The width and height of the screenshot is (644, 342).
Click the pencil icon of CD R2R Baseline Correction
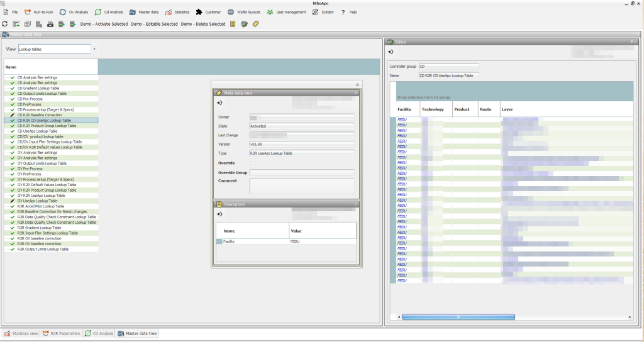(x=13, y=115)
